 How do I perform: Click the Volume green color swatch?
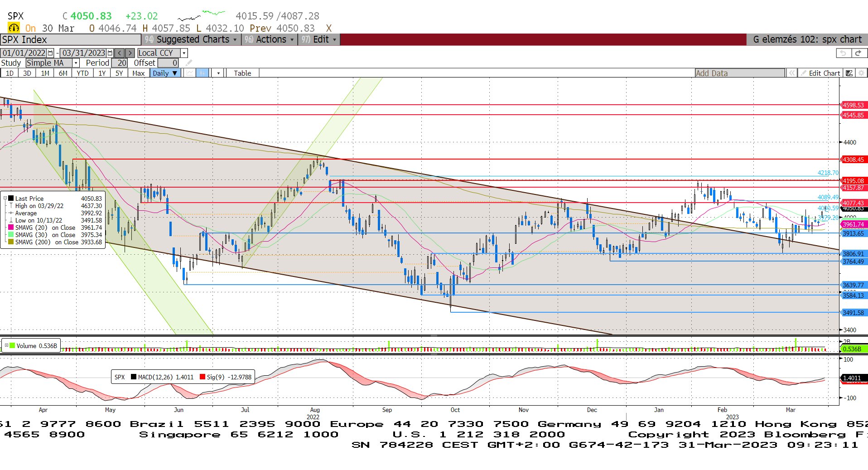12,346
